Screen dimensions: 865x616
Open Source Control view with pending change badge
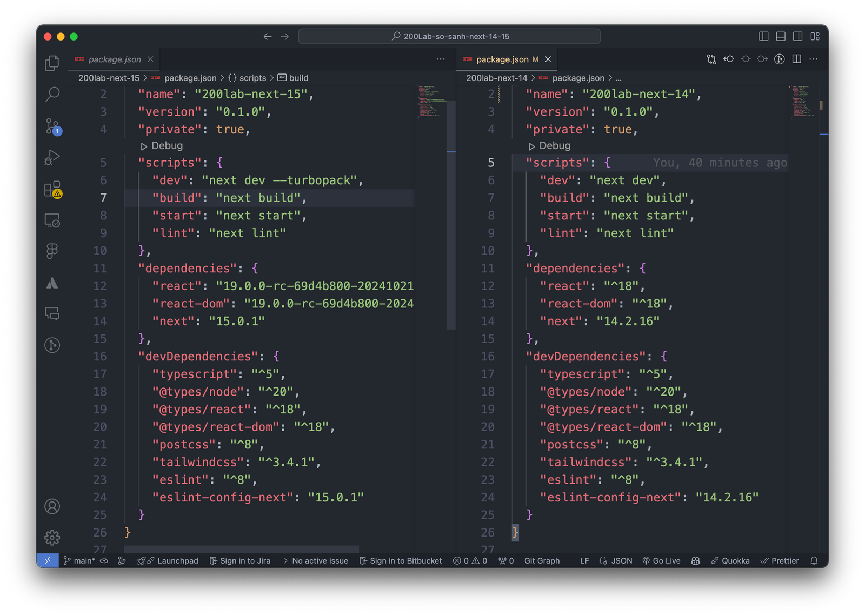tap(52, 126)
